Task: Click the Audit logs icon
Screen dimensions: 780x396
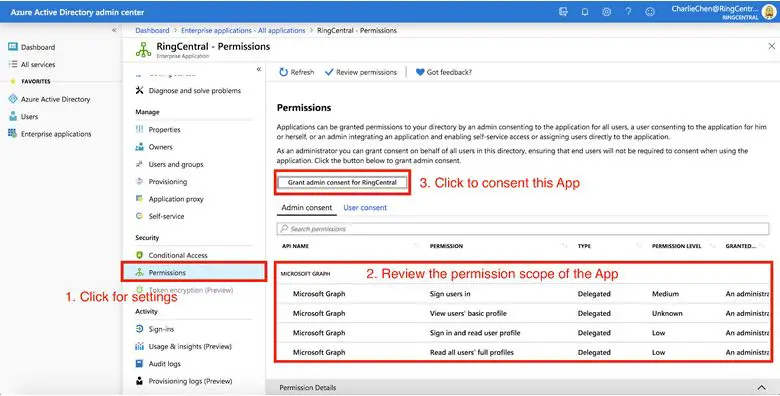Action: point(139,364)
